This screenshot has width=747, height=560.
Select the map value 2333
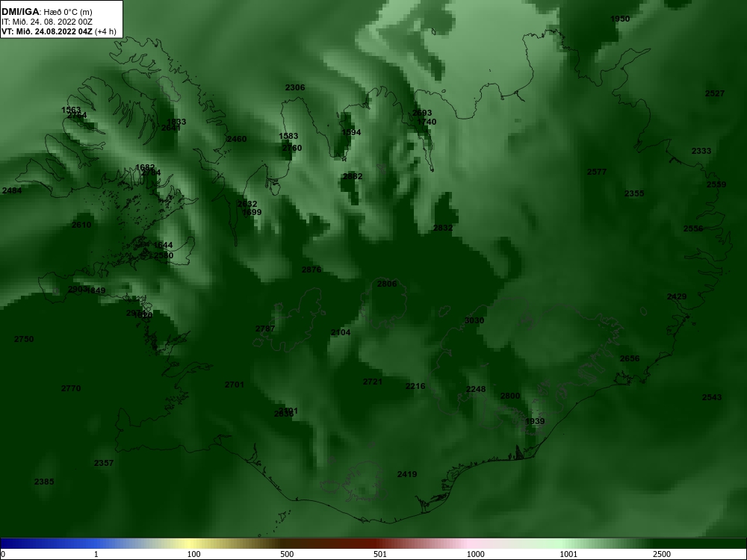click(x=701, y=151)
